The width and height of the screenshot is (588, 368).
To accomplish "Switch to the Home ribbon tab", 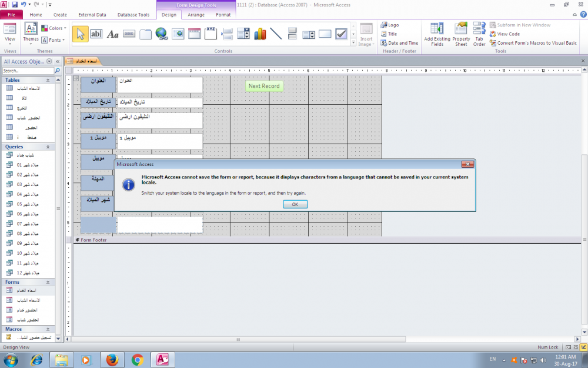I will [x=36, y=15].
